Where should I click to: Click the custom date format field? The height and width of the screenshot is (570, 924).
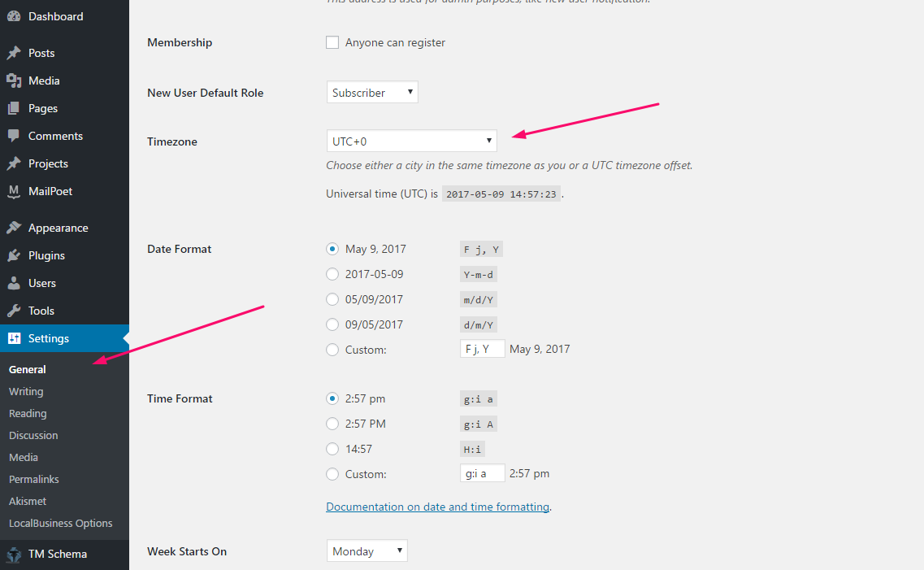(483, 348)
